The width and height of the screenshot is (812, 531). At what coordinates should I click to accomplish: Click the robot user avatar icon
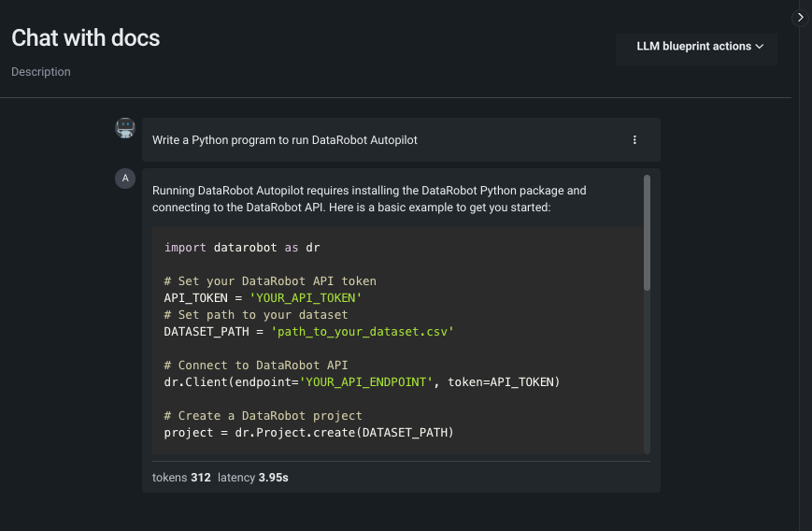click(125, 129)
